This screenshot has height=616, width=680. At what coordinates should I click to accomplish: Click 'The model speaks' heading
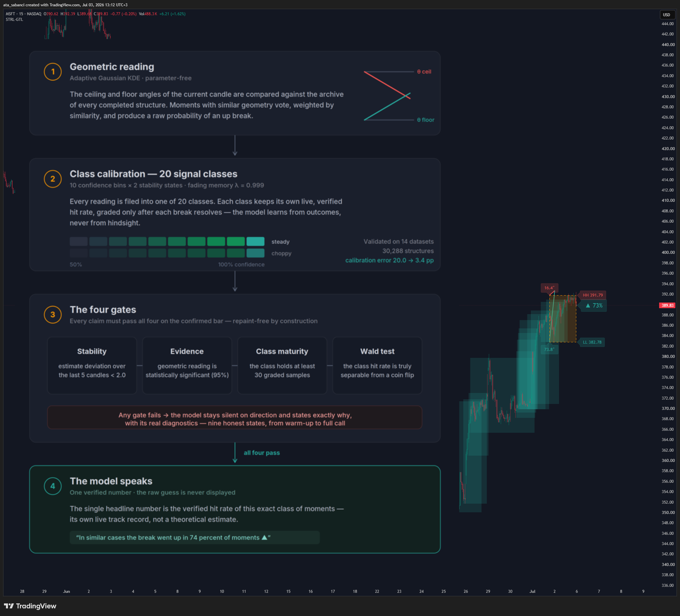[x=111, y=481]
